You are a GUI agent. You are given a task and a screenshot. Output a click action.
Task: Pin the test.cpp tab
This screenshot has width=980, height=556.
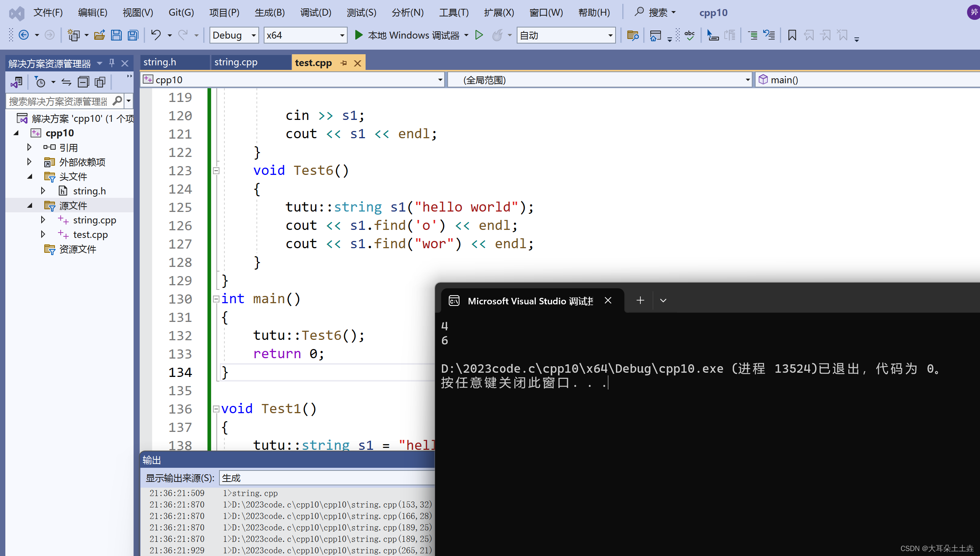pyautogui.click(x=343, y=63)
